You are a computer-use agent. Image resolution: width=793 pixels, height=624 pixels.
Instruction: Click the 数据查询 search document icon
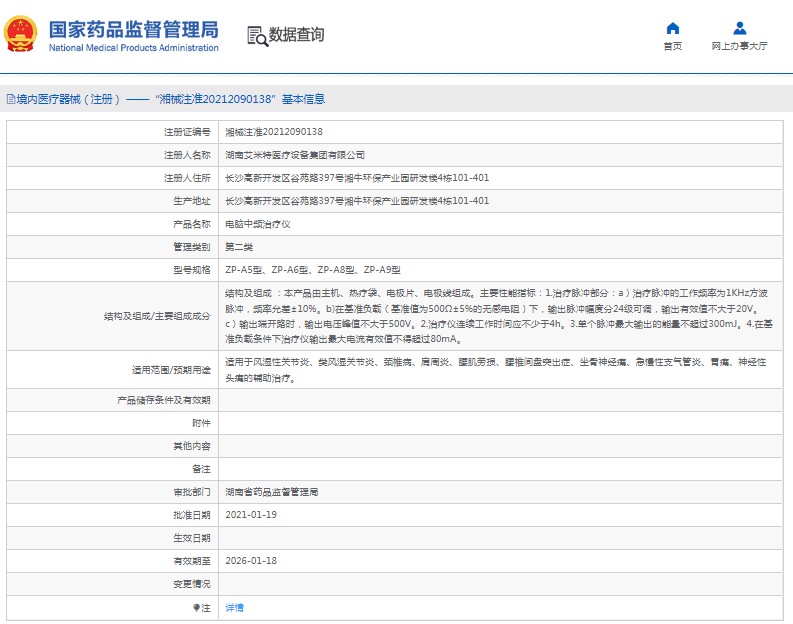[257, 36]
